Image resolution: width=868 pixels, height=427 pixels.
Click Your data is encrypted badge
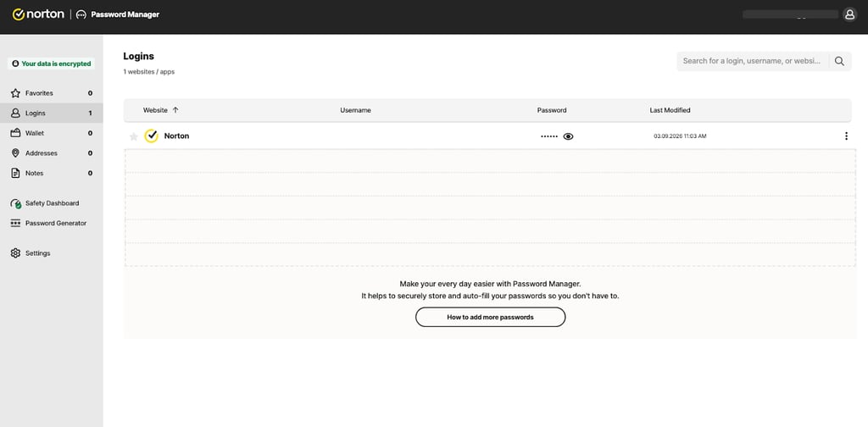coord(52,64)
